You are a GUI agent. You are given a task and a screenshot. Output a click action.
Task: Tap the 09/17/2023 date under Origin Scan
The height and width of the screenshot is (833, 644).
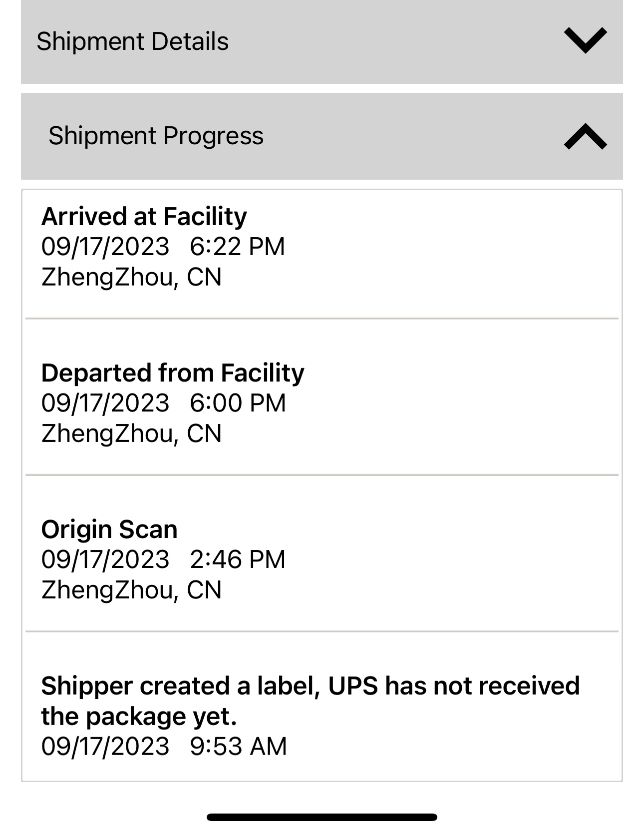(x=105, y=559)
